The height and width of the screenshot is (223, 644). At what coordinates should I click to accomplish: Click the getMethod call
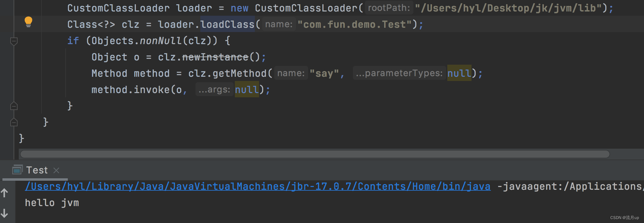(239, 73)
